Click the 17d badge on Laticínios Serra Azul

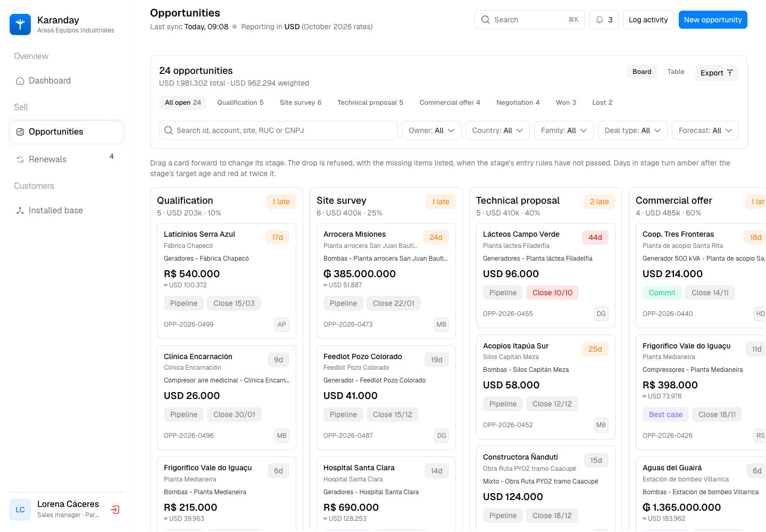[x=277, y=237]
